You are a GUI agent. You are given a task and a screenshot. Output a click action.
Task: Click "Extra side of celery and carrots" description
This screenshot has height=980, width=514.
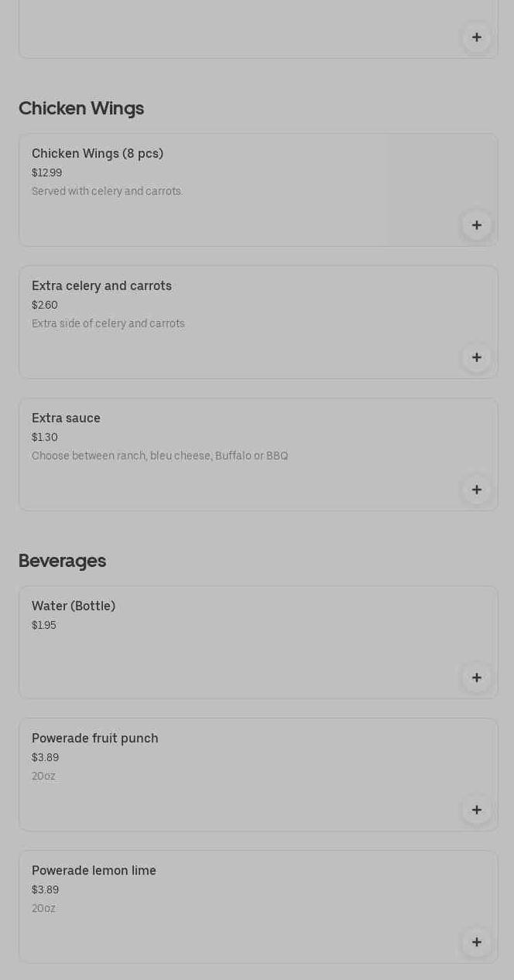coord(108,323)
